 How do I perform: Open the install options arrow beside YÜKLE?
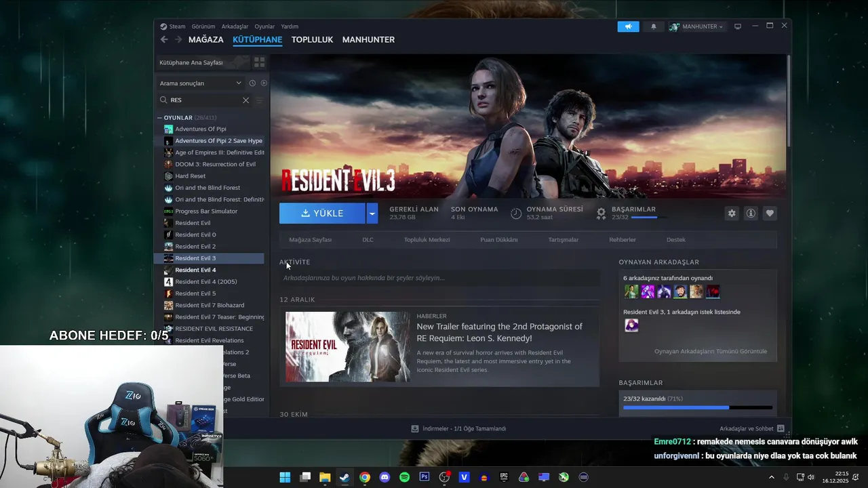(x=372, y=213)
